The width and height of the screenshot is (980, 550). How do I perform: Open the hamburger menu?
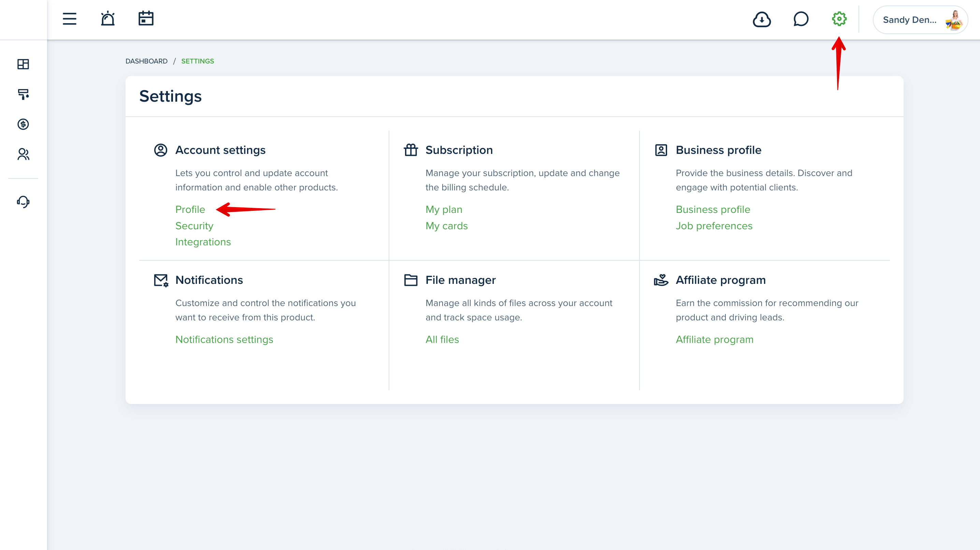click(70, 19)
